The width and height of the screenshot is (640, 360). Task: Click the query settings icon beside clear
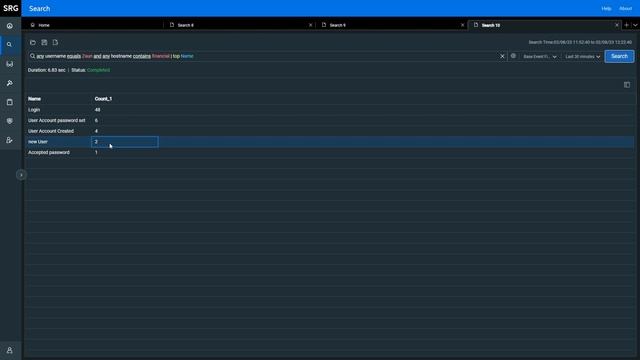[x=513, y=56]
